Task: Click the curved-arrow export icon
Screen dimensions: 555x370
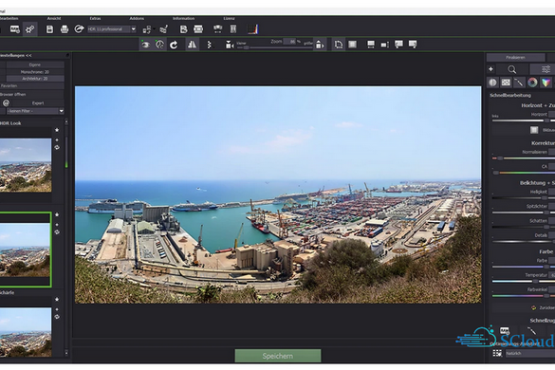Action: [x=79, y=29]
